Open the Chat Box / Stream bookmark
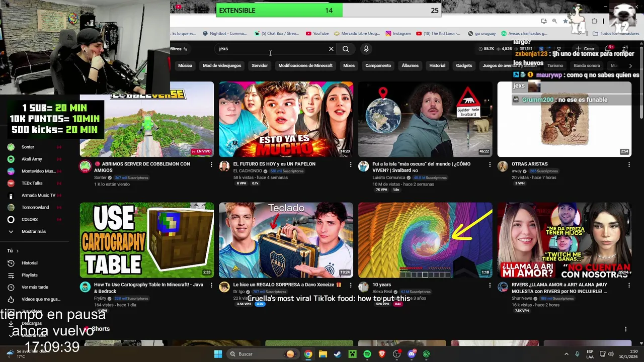Screen dimensions: 644x362 (276, 34)
